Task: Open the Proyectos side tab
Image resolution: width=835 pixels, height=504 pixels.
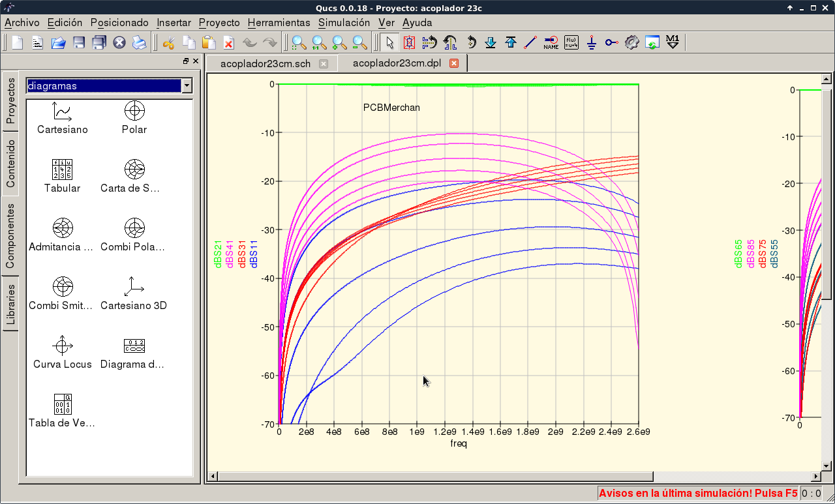Action: [10, 101]
